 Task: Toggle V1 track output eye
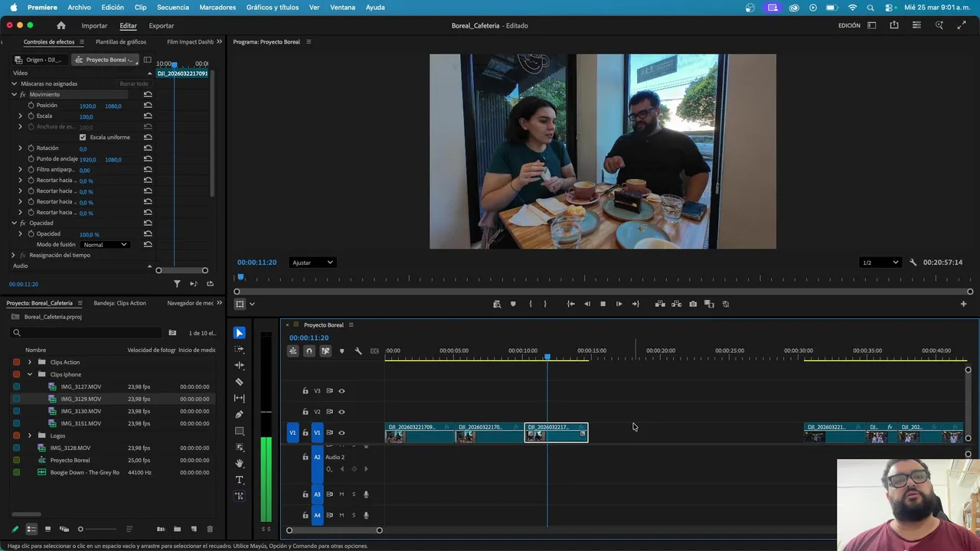pos(341,432)
